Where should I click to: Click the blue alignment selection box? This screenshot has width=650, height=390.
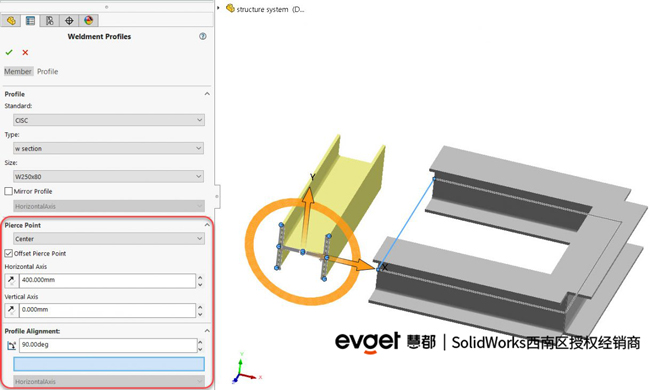pyautogui.click(x=109, y=364)
